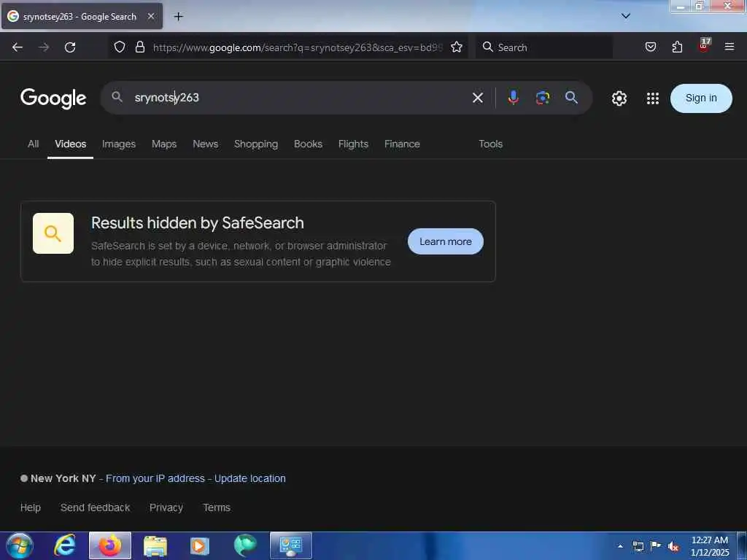Viewport: 747px width, 560px height.
Task: Open the Flights tab
Action: [x=353, y=144]
